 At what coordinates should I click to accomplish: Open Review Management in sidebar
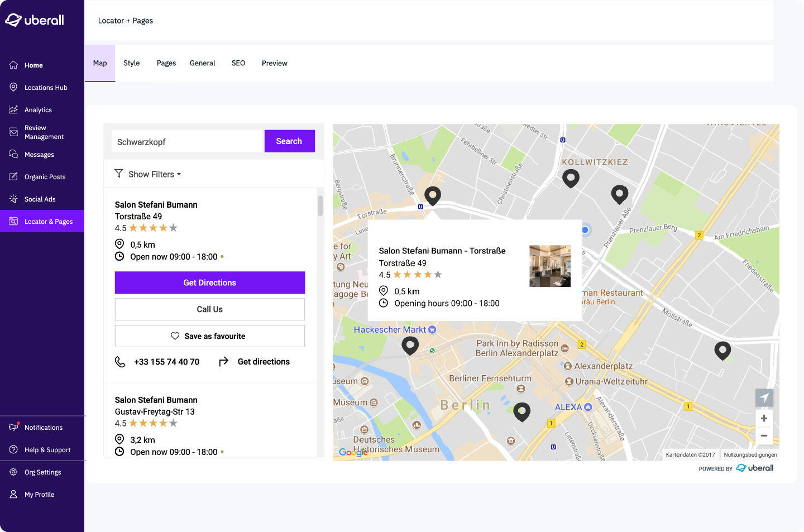[44, 132]
